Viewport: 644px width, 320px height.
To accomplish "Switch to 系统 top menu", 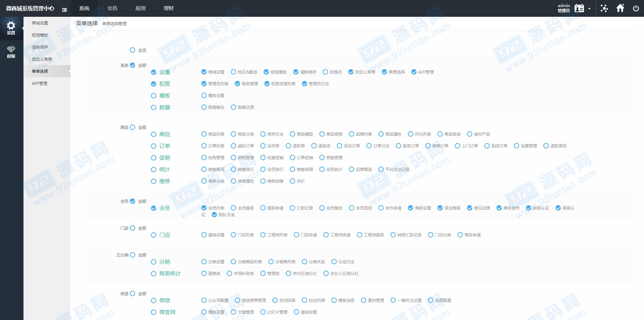I will point(84,8).
